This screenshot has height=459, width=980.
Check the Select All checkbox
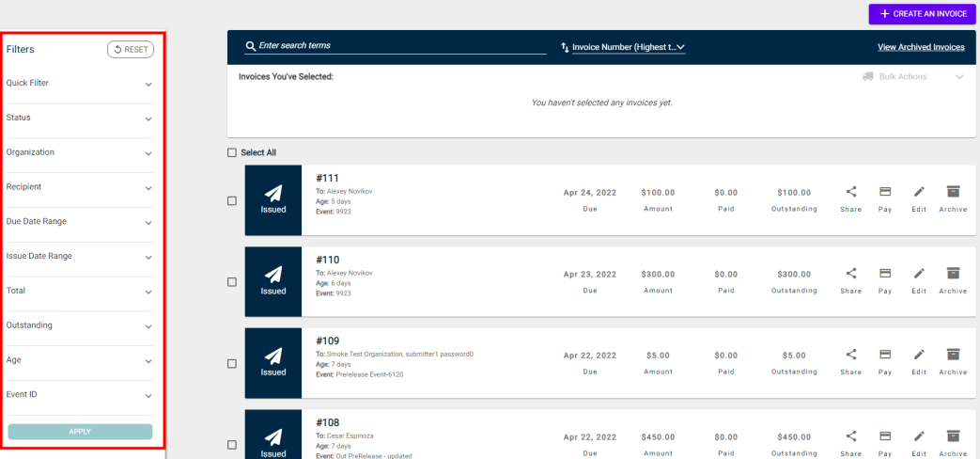coord(232,152)
